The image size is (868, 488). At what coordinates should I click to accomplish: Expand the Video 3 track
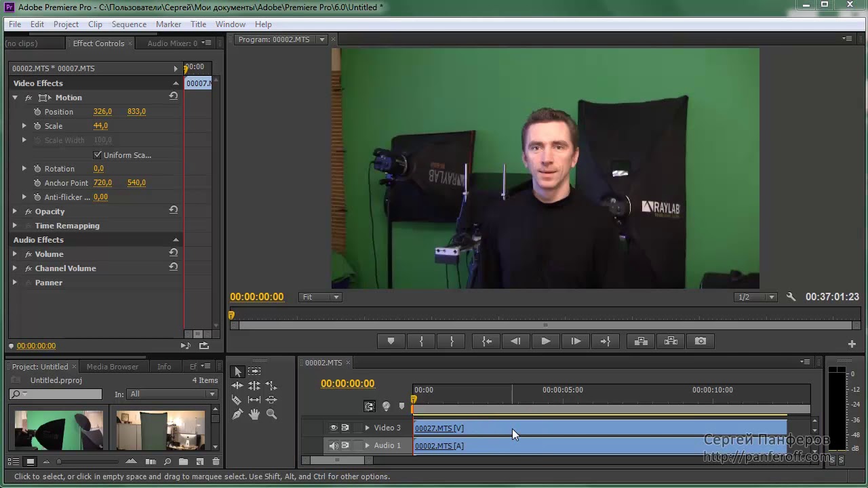click(368, 428)
